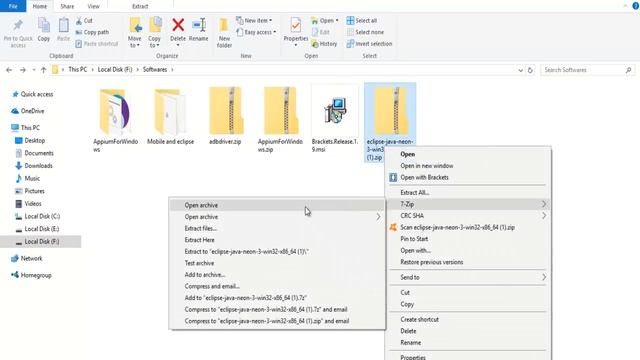The width and height of the screenshot is (640, 360).
Task: Expand the Send to submenu
Action: click(544, 277)
